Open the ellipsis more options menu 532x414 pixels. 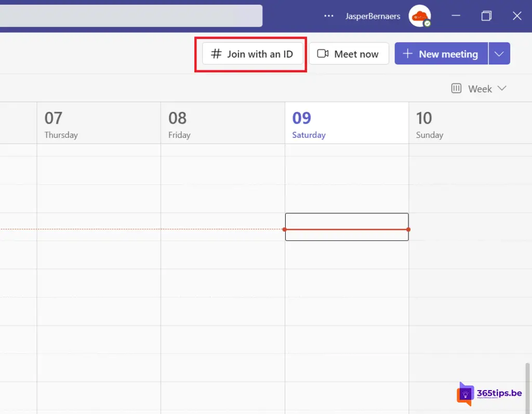click(328, 16)
